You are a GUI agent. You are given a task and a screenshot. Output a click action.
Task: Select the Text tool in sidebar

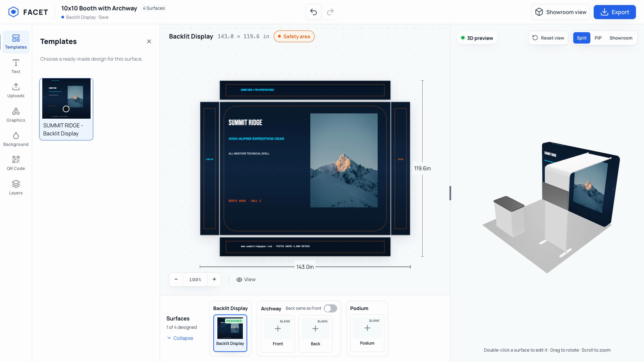point(16,66)
